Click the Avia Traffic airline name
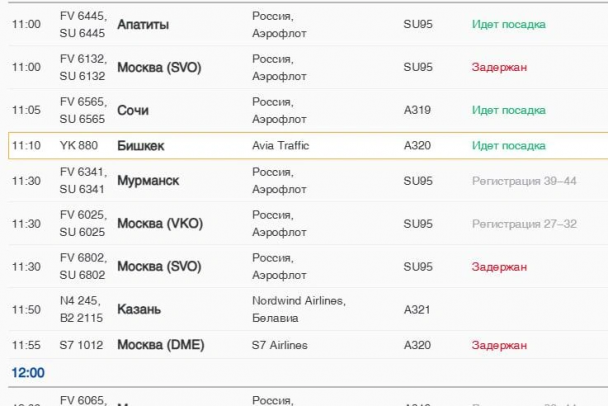Screen dimensions: 608x406 (x=281, y=146)
